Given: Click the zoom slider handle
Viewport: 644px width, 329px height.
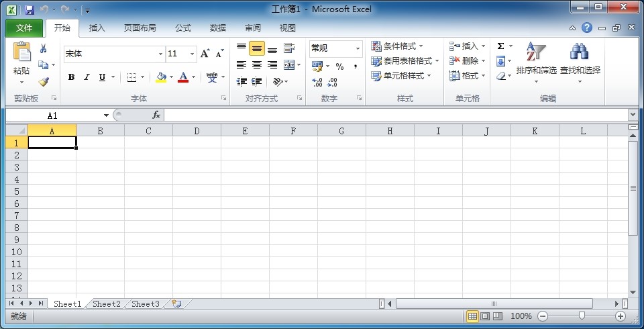Looking at the screenshot, I should pyautogui.click(x=582, y=316).
